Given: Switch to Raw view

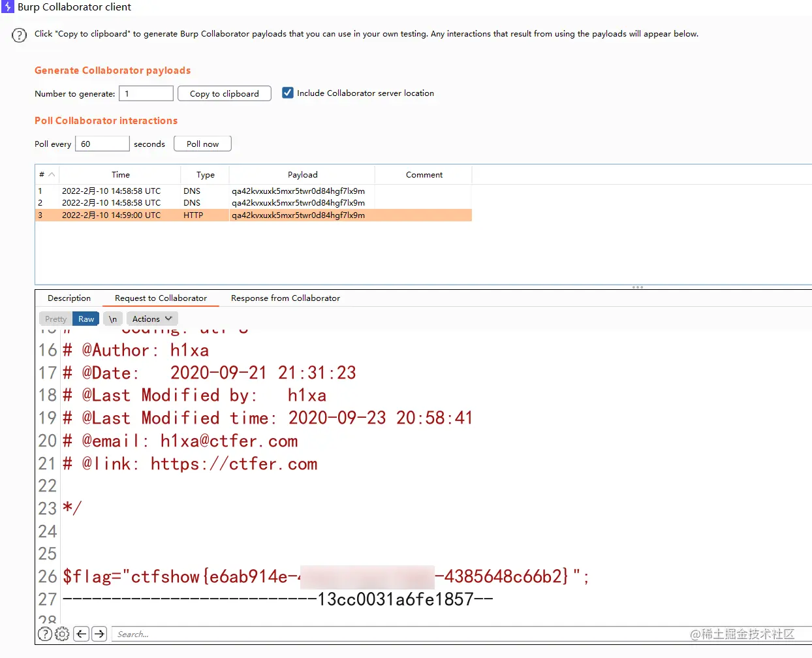Looking at the screenshot, I should 86,319.
